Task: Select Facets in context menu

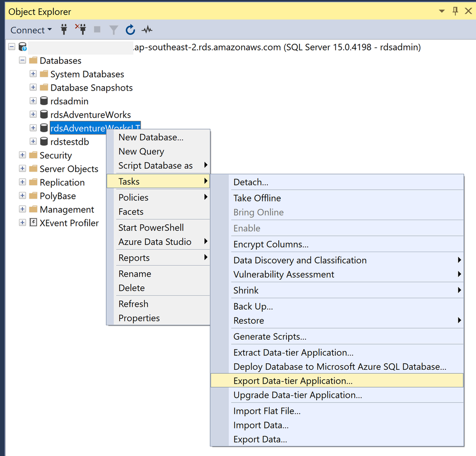Action: (159, 212)
